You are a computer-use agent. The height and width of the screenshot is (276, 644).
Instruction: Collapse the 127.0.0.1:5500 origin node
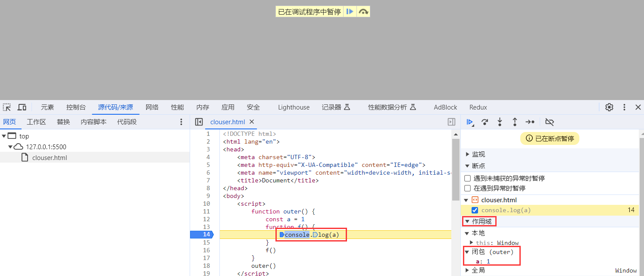pos(10,147)
